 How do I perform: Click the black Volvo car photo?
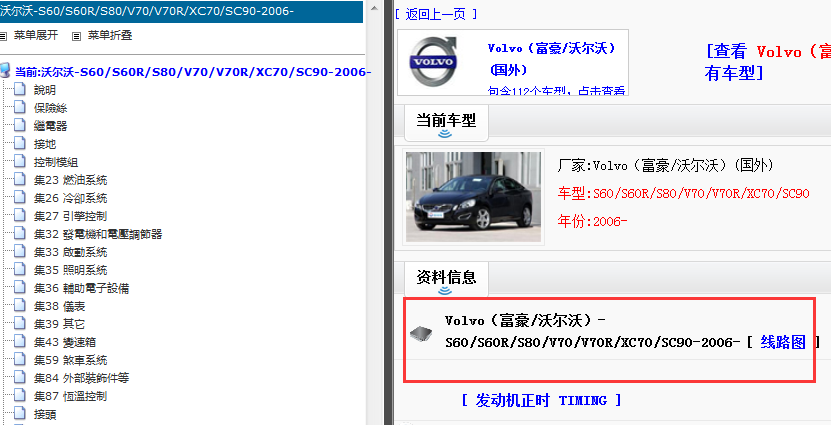point(473,197)
